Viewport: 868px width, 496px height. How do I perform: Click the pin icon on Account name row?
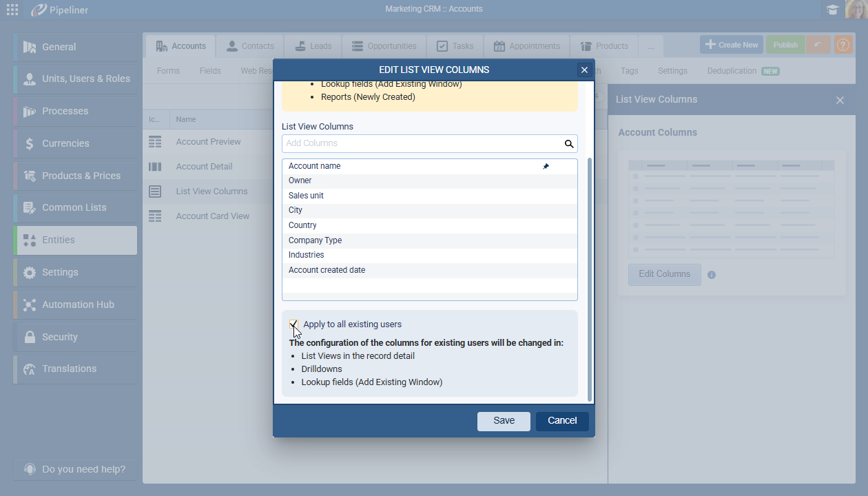coord(546,166)
